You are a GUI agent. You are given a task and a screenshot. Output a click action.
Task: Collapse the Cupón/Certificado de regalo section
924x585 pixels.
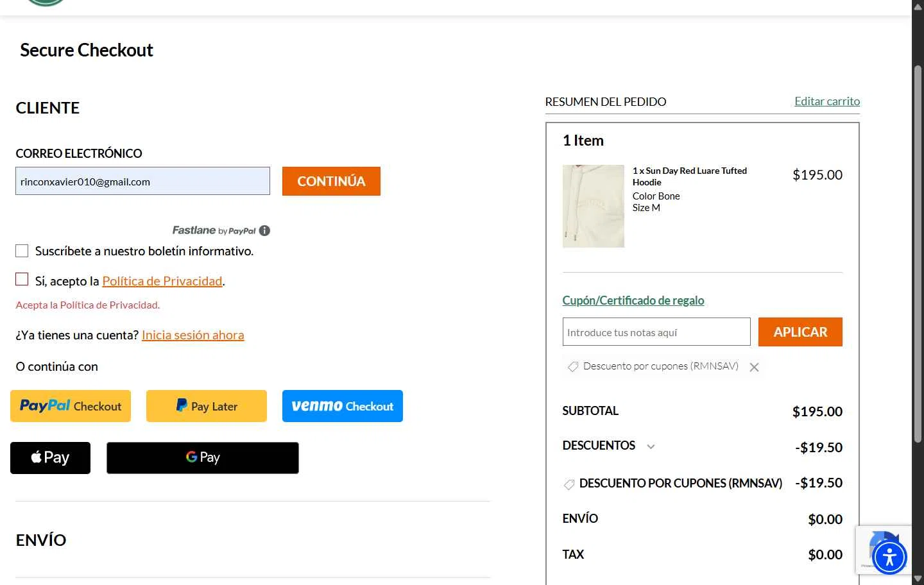pyautogui.click(x=633, y=300)
